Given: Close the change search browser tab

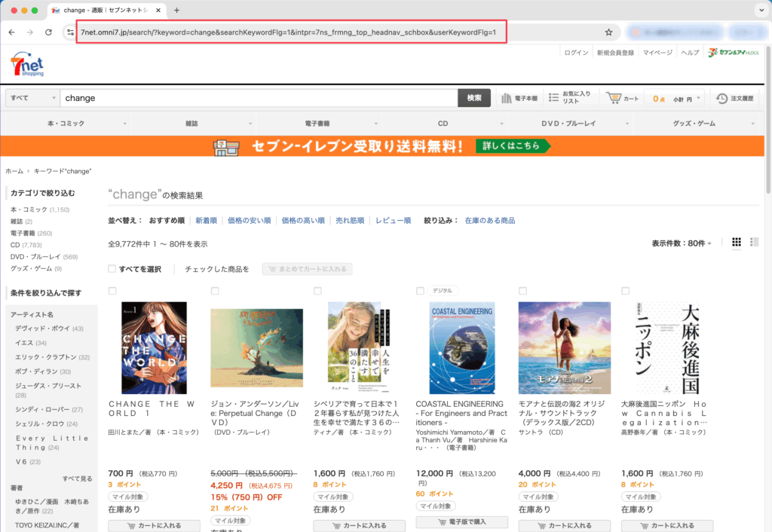Looking at the screenshot, I should 158,10.
